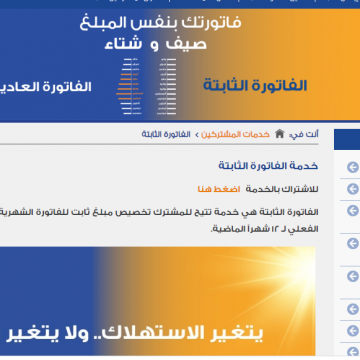The height and width of the screenshot is (360, 360).
Task: Click the fifth arrow icon in sidebar menu
Action: tap(353, 276)
